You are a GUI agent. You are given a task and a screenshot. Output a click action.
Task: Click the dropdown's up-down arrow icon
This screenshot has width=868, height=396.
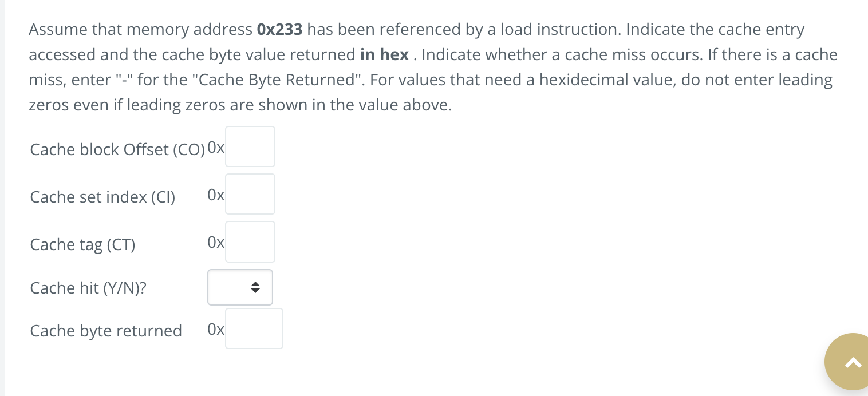pyautogui.click(x=256, y=287)
